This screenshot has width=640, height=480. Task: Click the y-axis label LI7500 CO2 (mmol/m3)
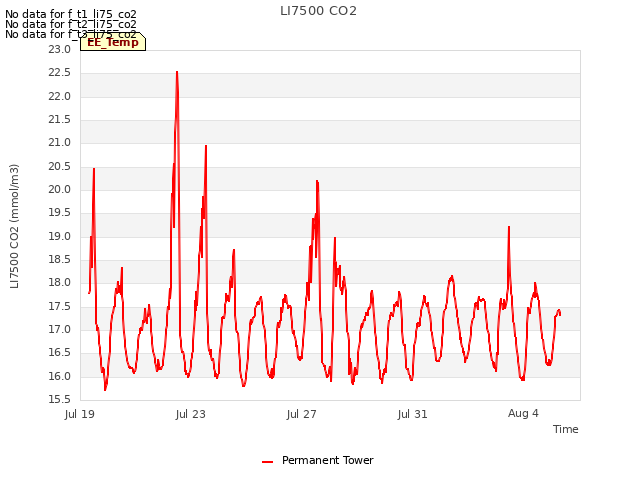(x=14, y=226)
